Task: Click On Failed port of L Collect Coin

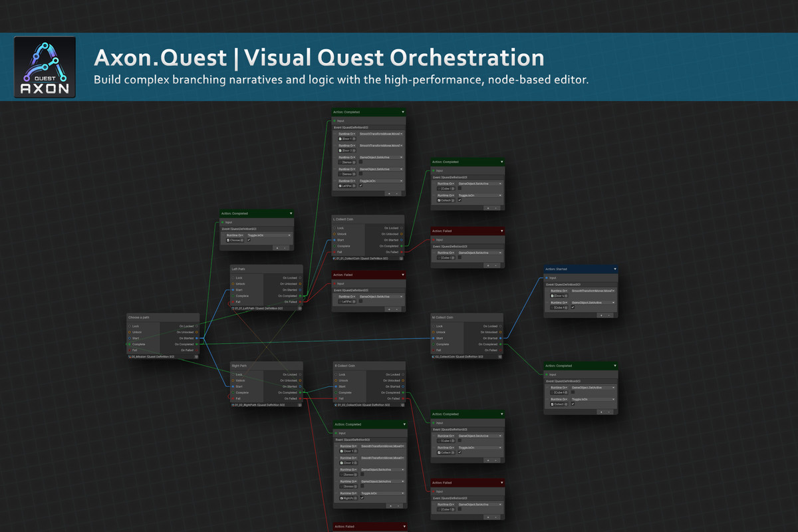Action: 402,252
